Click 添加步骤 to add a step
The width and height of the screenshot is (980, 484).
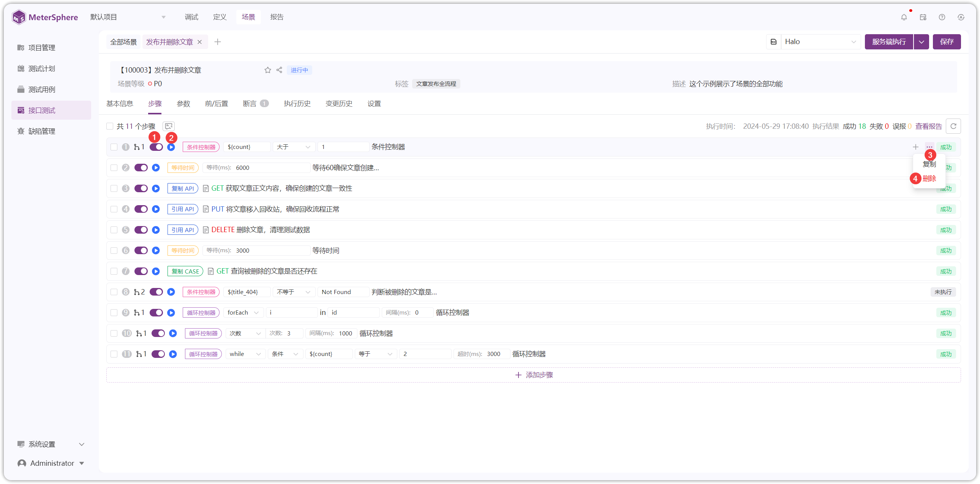(x=533, y=375)
